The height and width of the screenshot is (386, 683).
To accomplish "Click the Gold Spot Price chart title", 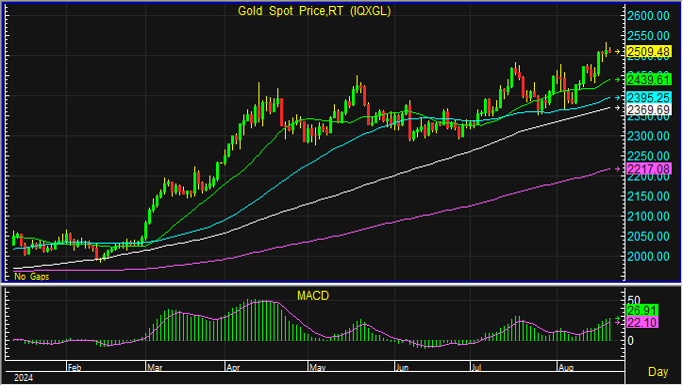I will (x=314, y=11).
